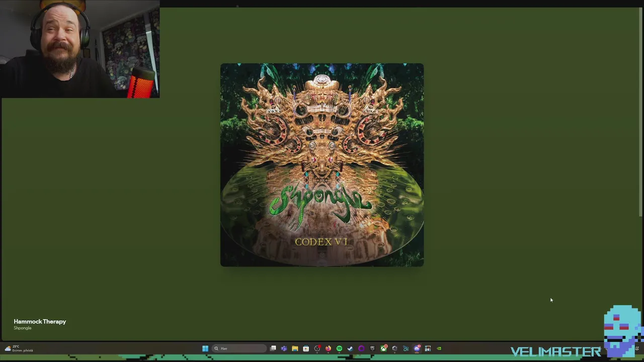Click the Shpongle Codex VI album cover
The image size is (644, 362).
pos(322,165)
